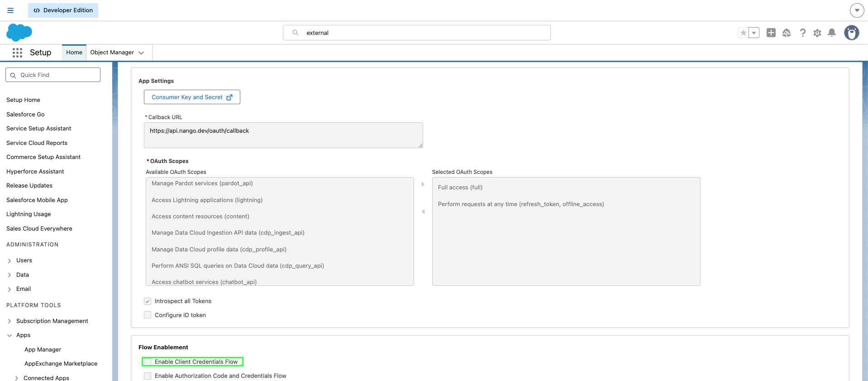Select Manage Pardot services scope
Image resolution: width=868 pixels, height=381 pixels.
tap(202, 183)
